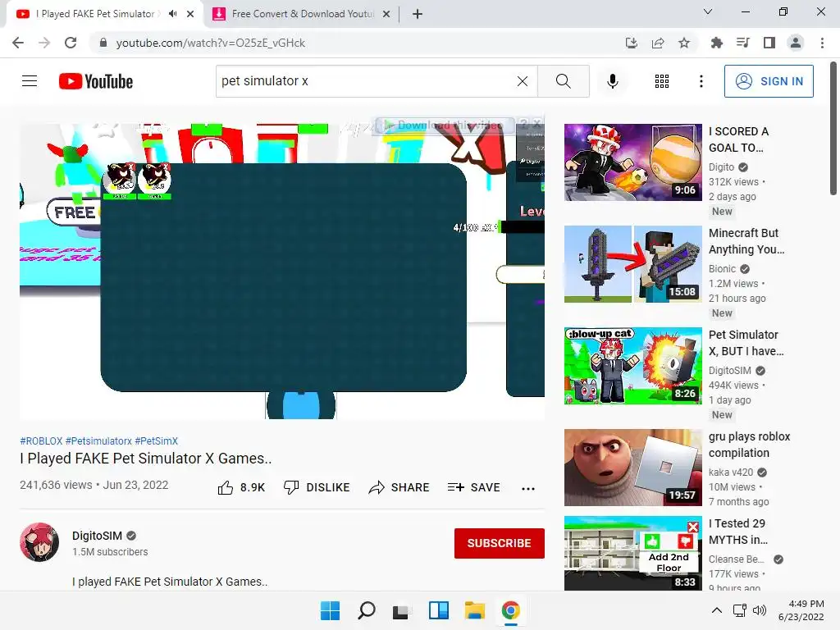Open the Minecraft But Anything video thumbnail
Viewport: 840px width, 630px height.
coord(632,264)
